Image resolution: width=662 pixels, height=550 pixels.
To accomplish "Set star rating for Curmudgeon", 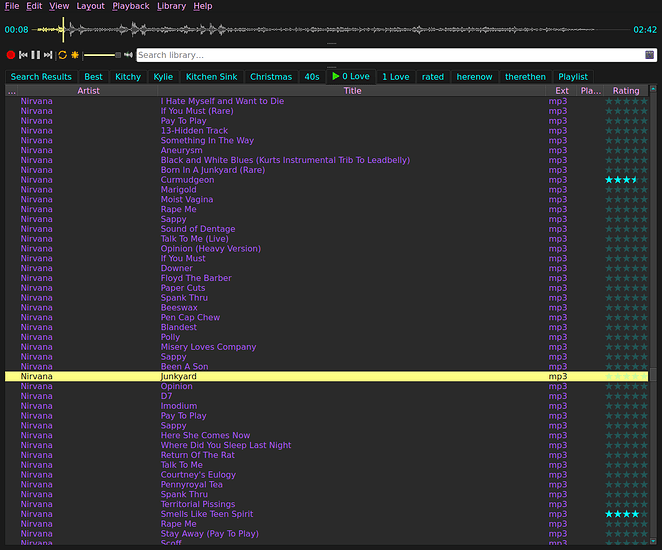I will [626, 180].
